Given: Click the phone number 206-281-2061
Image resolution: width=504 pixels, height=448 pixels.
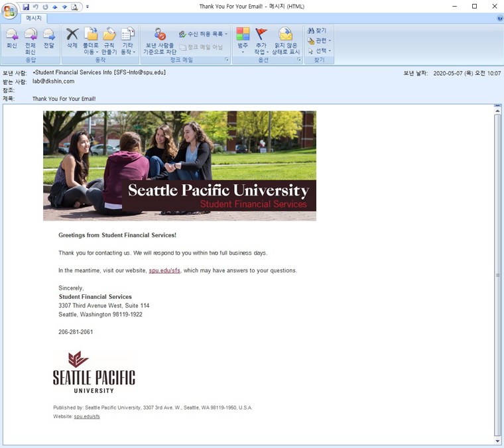Looking at the screenshot, I should pyautogui.click(x=76, y=332).
